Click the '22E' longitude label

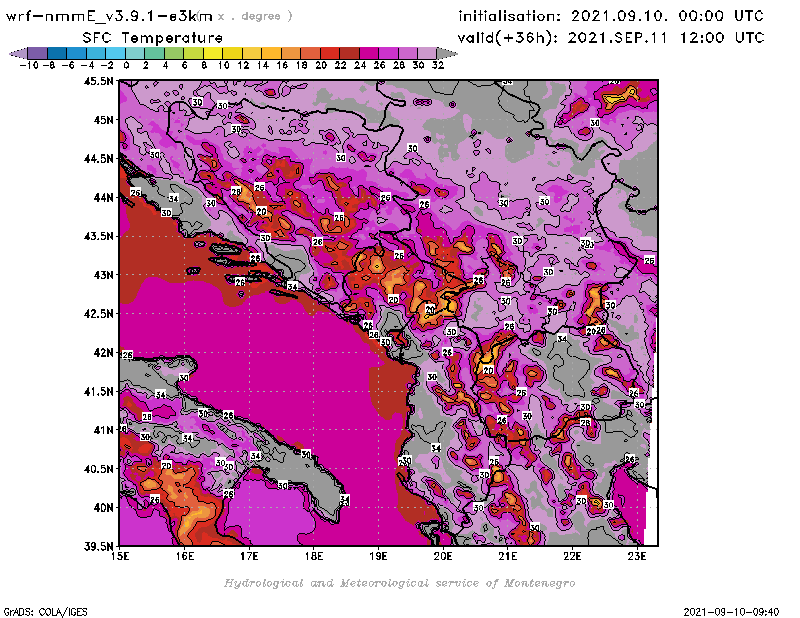click(572, 556)
